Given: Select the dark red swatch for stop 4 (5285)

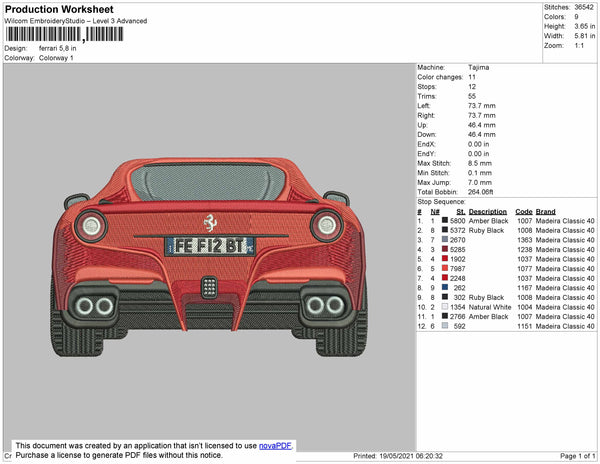Looking at the screenshot, I should pyautogui.click(x=445, y=249).
